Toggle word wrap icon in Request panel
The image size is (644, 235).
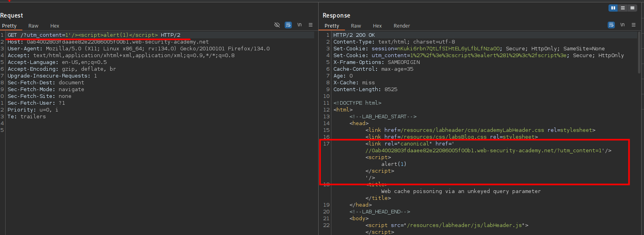click(288, 25)
